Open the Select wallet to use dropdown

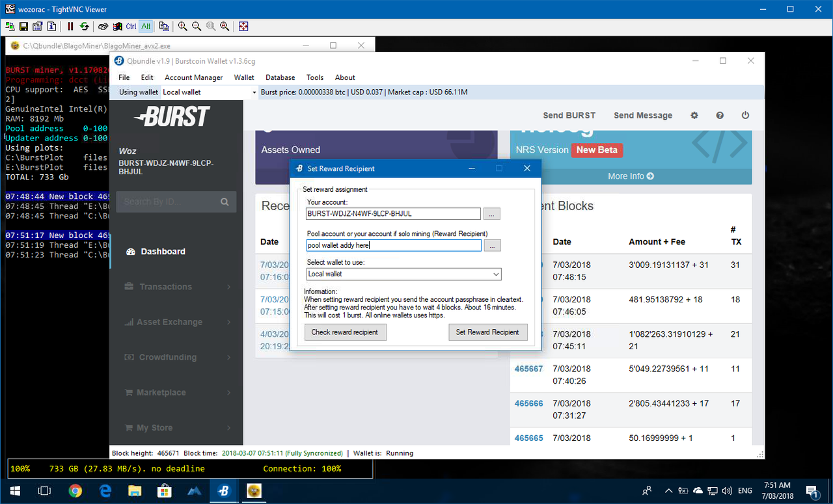point(404,274)
